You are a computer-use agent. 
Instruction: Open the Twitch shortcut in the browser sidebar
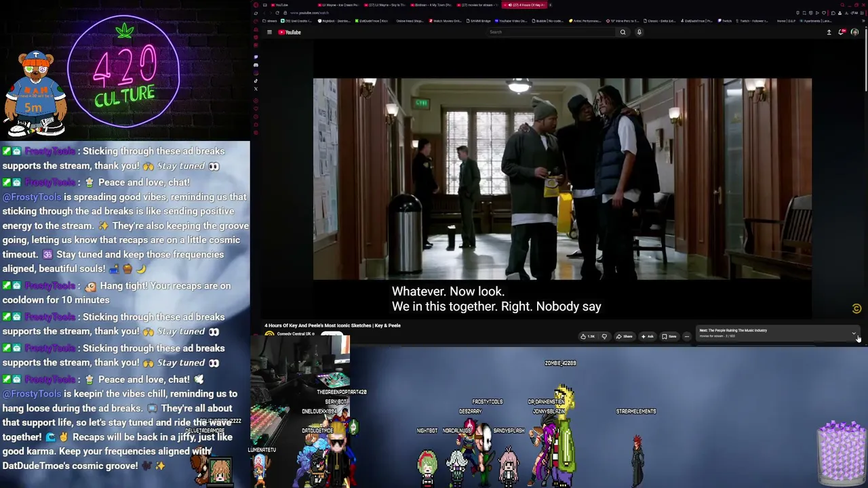tap(256, 57)
